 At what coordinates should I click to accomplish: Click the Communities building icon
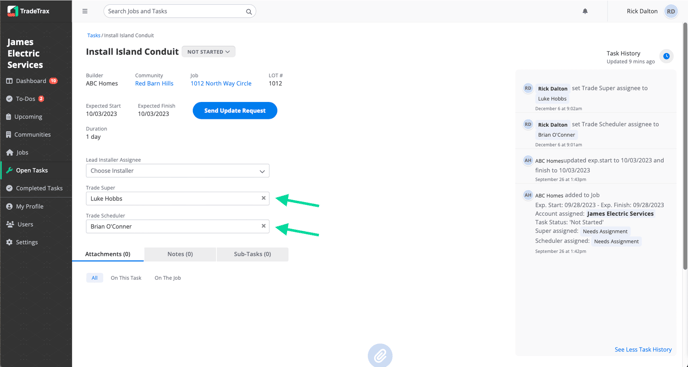[9, 135]
